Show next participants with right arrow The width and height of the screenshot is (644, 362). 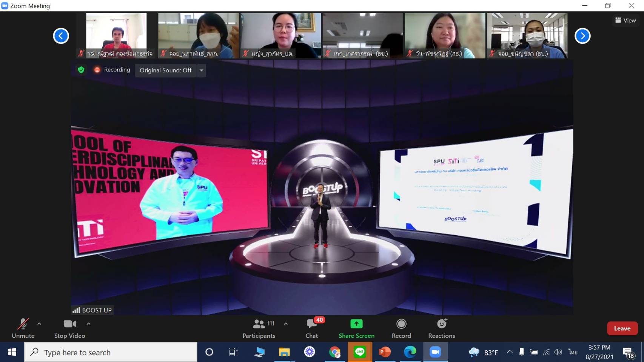(582, 36)
